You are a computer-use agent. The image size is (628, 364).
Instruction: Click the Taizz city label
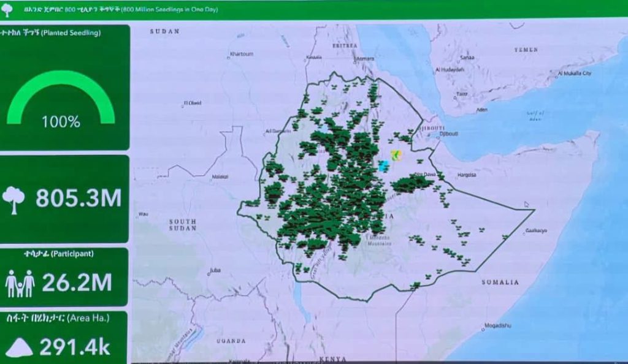(x=462, y=94)
